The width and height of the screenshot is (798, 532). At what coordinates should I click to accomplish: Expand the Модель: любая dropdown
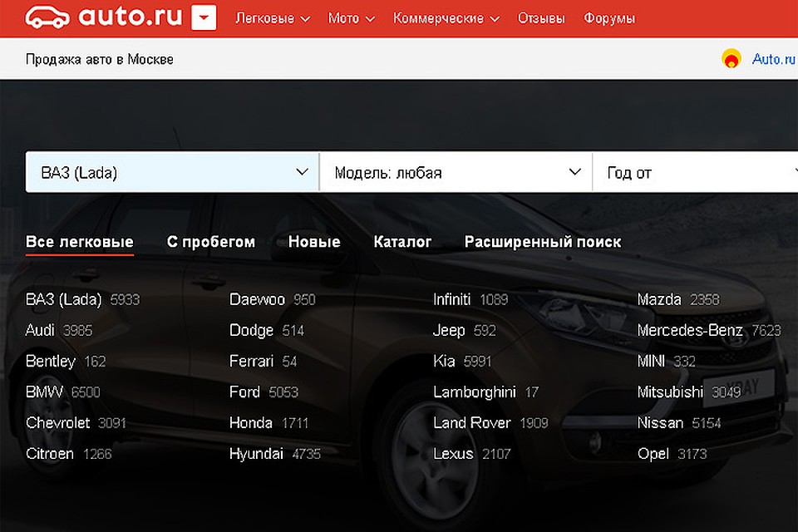[x=456, y=172]
